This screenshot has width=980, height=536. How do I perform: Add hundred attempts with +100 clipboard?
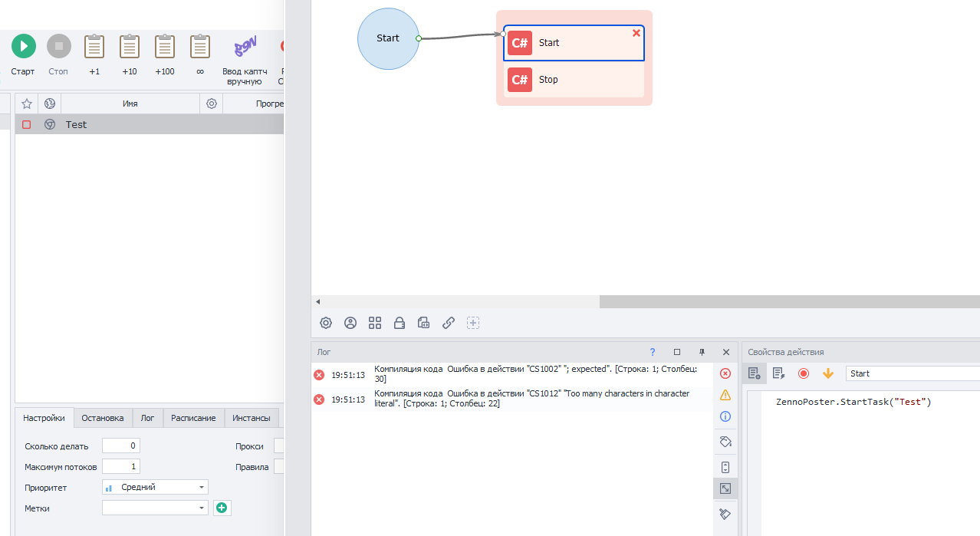(165, 47)
